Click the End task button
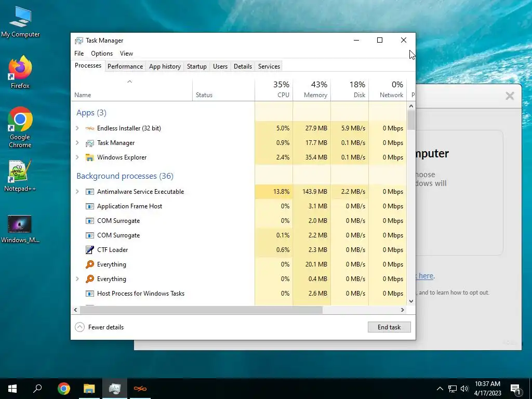 pyautogui.click(x=389, y=327)
